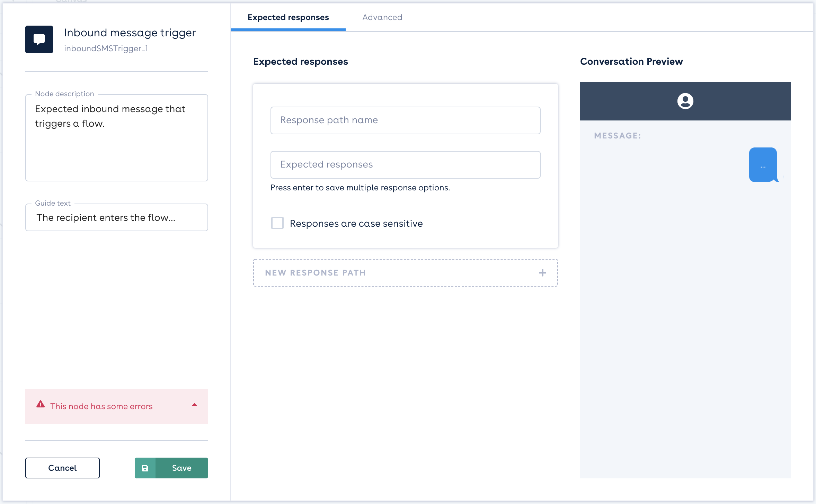Click the Save button
The width and height of the screenshot is (816, 504).
pyautogui.click(x=171, y=468)
